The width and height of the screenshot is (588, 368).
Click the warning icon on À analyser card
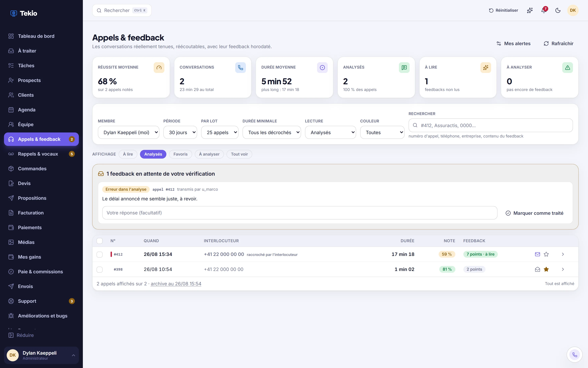pos(568,68)
